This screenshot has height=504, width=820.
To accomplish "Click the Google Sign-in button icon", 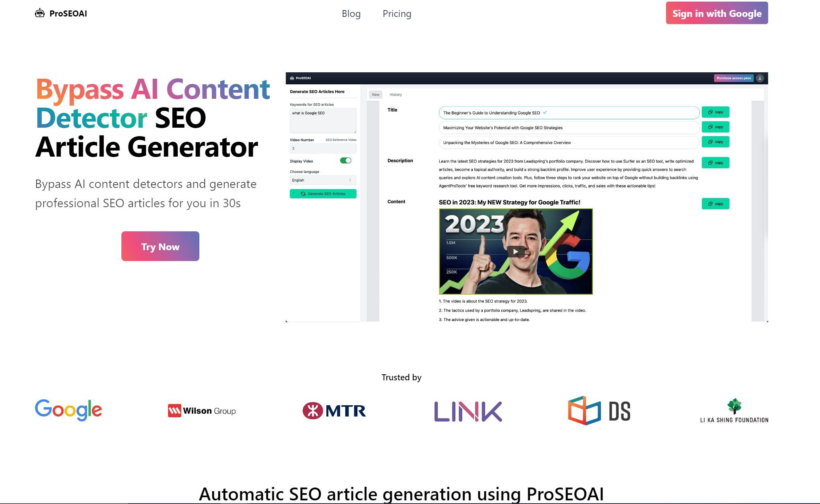I will (x=717, y=14).
